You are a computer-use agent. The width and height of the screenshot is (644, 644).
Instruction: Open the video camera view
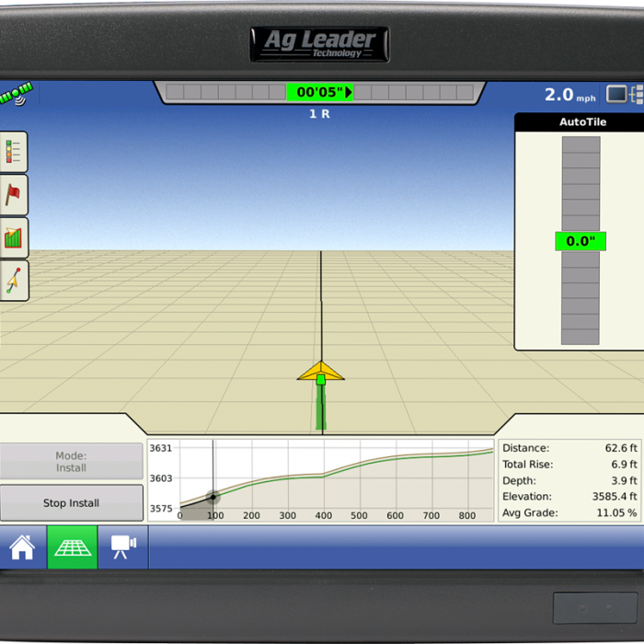click(123, 547)
